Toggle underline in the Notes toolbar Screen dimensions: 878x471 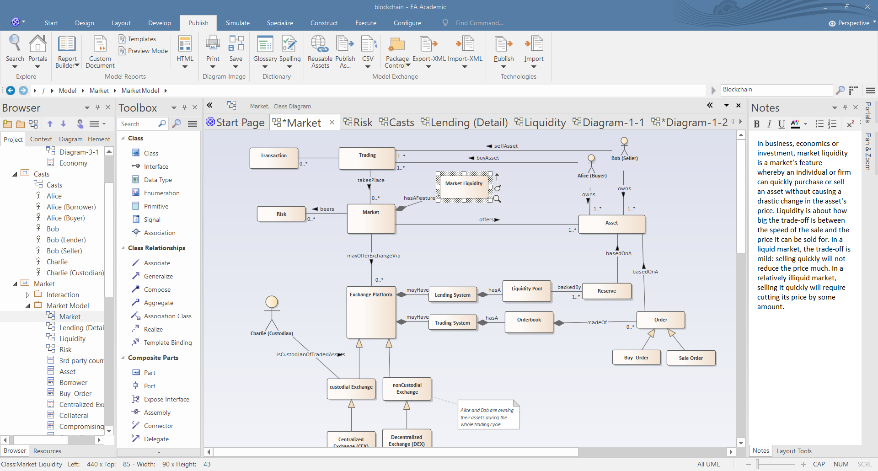pos(780,124)
